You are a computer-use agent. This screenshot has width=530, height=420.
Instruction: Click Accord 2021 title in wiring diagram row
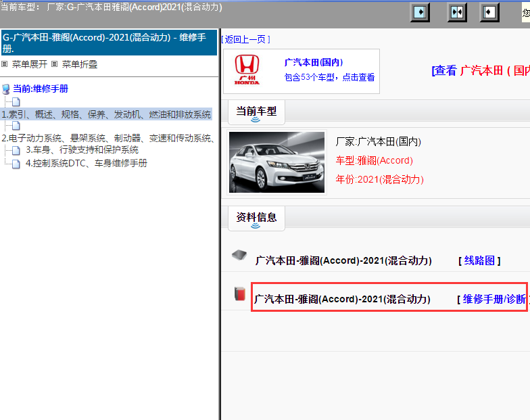(x=343, y=261)
